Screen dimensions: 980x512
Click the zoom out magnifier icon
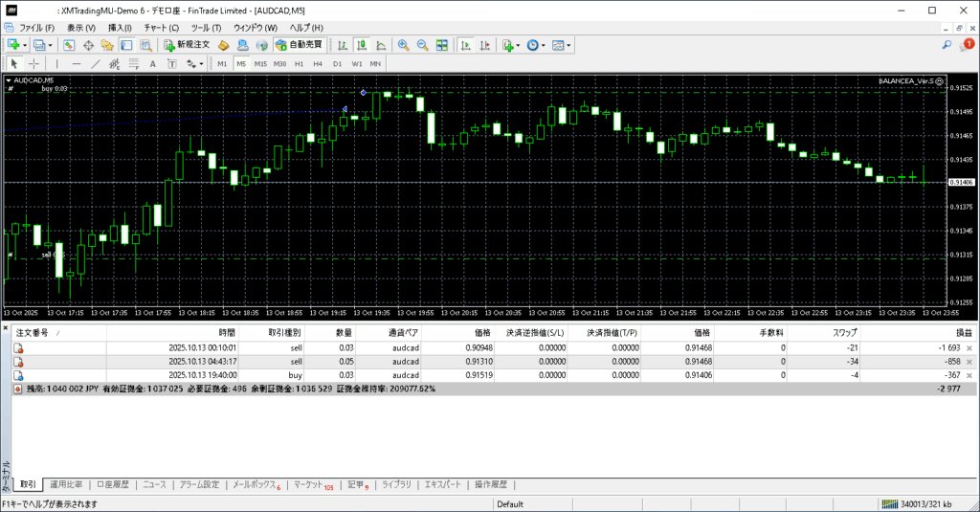[422, 45]
